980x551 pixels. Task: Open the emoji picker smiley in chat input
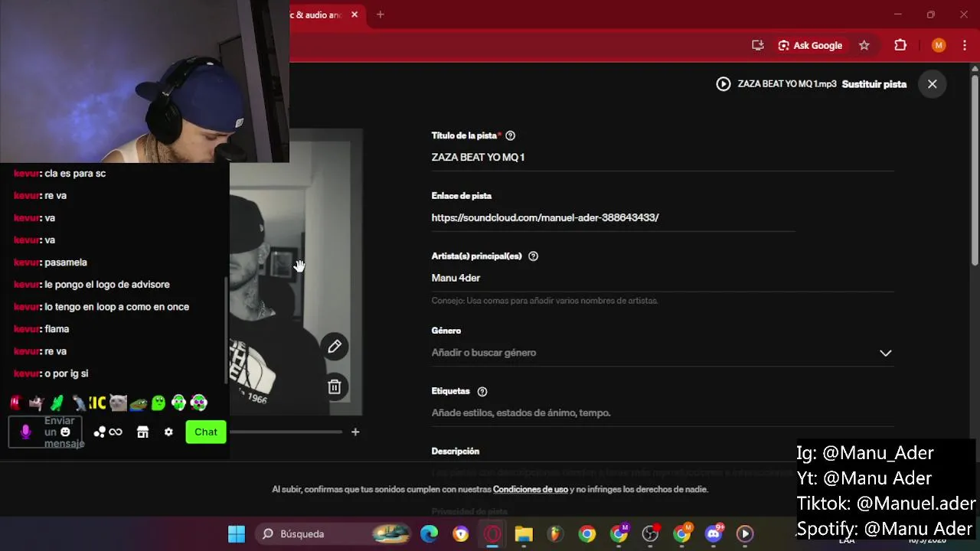(x=66, y=432)
